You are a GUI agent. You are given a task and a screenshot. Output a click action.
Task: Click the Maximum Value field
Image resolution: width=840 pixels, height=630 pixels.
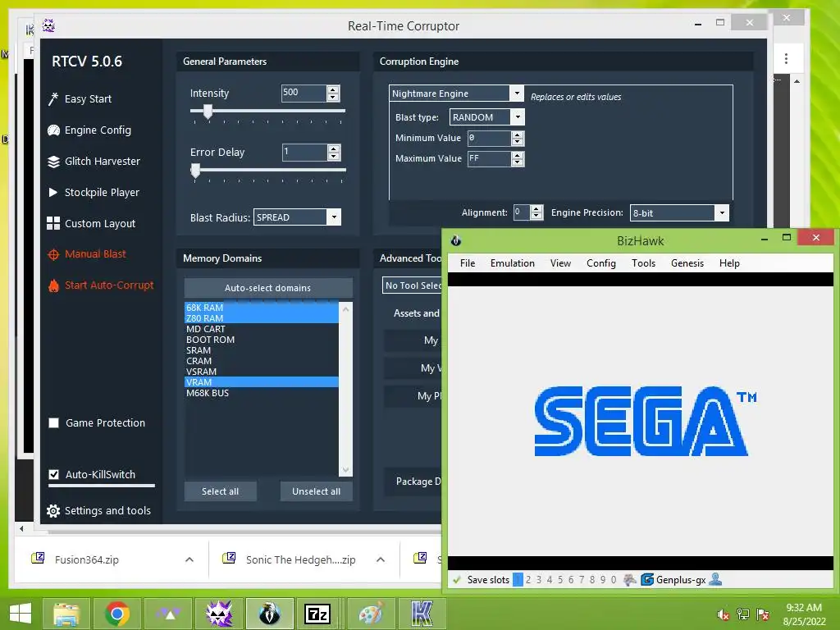[489, 158]
